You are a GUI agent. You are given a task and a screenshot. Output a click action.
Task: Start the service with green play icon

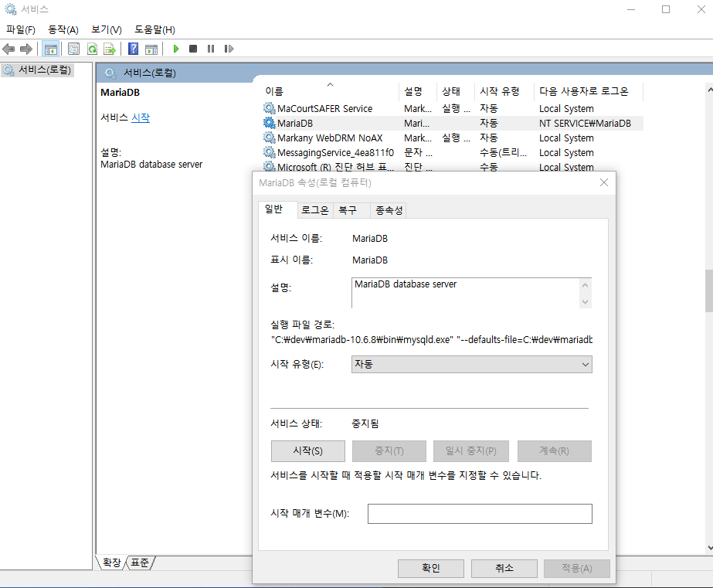pos(176,49)
